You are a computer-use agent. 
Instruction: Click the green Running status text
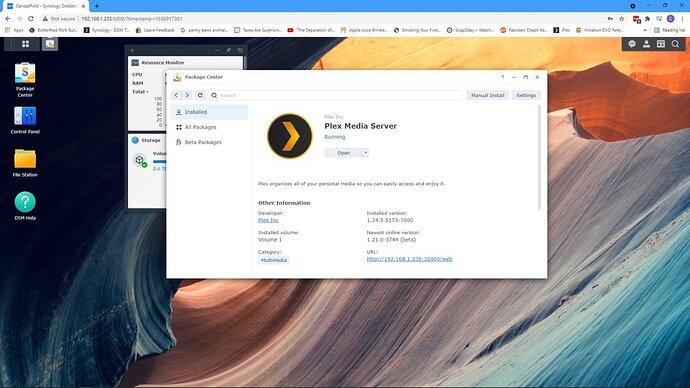335,137
